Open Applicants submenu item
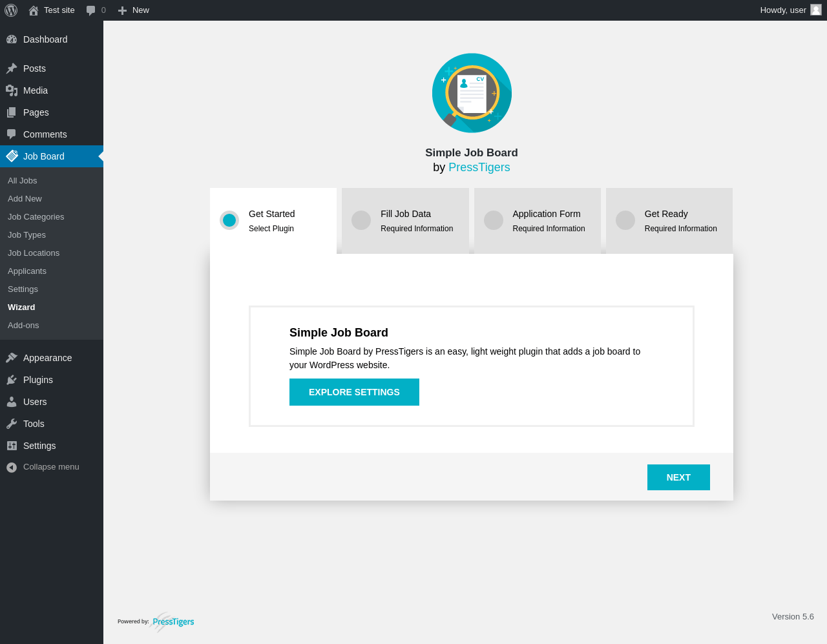The height and width of the screenshot is (644, 827). point(52,271)
